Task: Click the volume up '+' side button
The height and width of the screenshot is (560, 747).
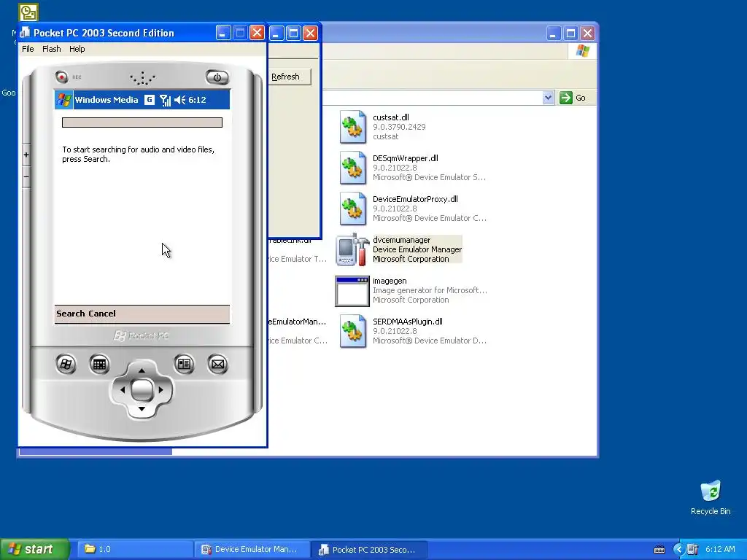Action: pos(26,155)
